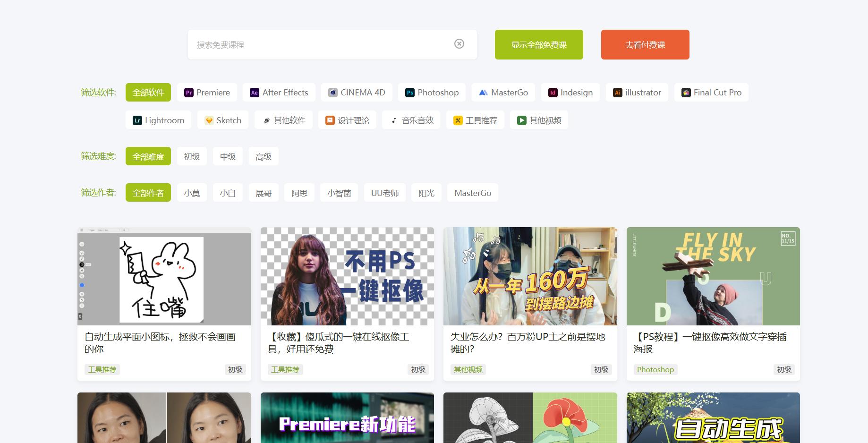
Task: Toggle the 中级 difficulty filter
Action: [x=228, y=156]
